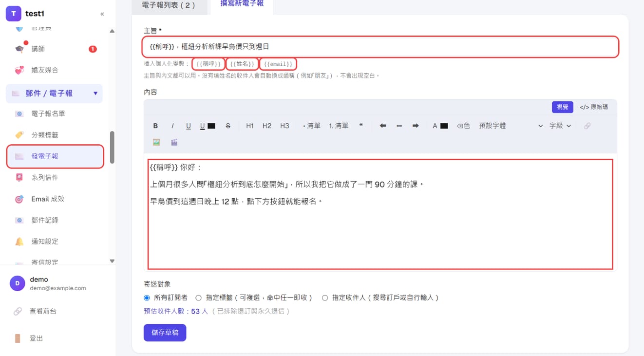Switch editor to 視覺 mode
This screenshot has height=356, width=644.
(562, 107)
